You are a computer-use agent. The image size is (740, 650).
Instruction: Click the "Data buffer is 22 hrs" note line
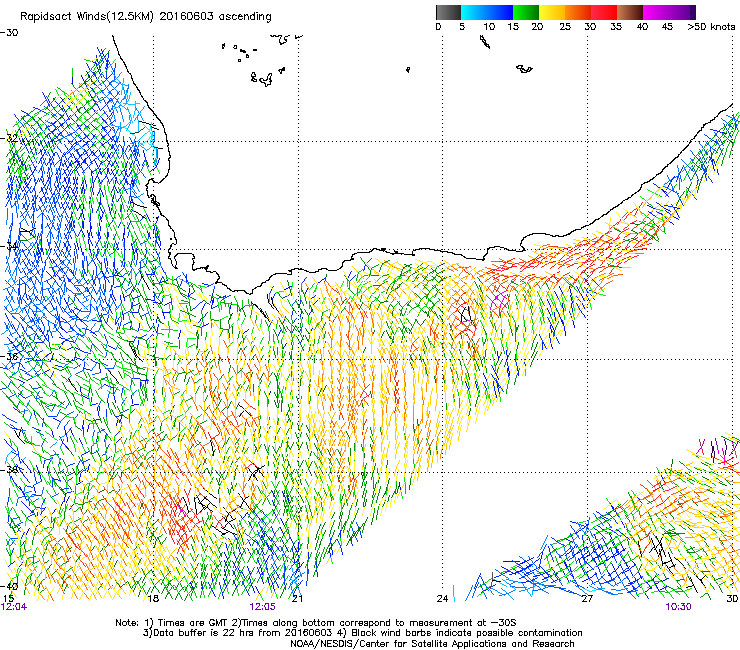point(362,633)
